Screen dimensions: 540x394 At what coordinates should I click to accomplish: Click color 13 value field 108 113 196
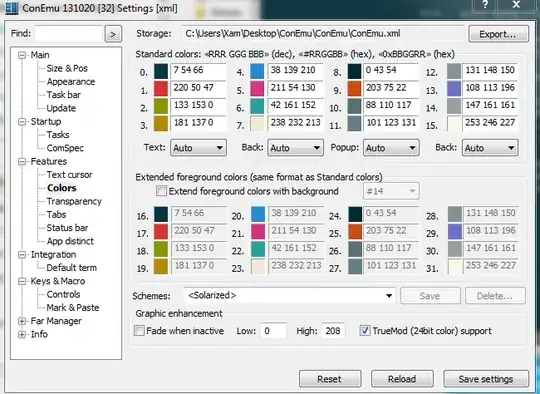(490, 88)
